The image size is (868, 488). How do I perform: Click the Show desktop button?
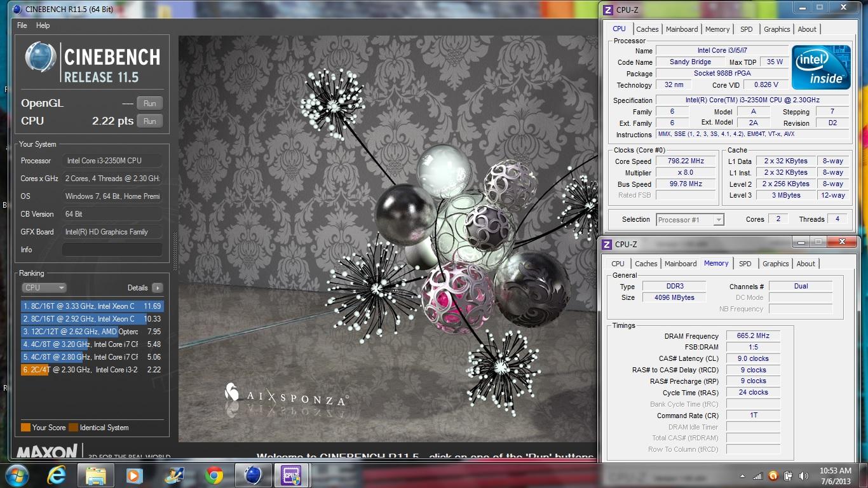coord(864,475)
